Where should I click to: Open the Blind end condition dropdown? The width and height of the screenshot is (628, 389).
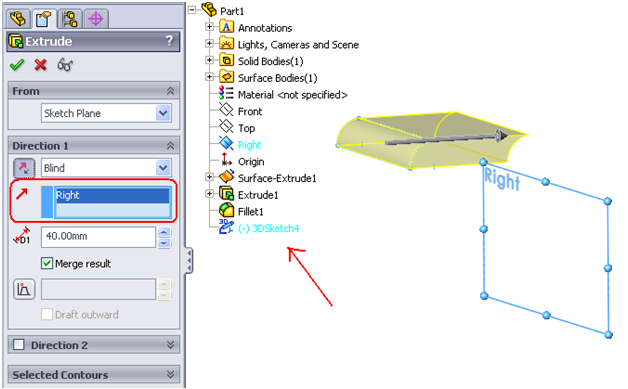click(x=163, y=168)
